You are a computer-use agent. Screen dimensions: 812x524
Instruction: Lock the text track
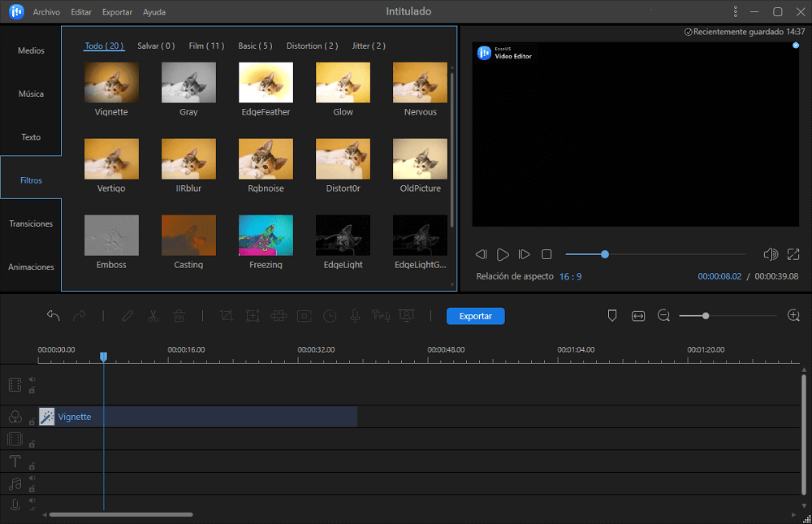click(32, 466)
